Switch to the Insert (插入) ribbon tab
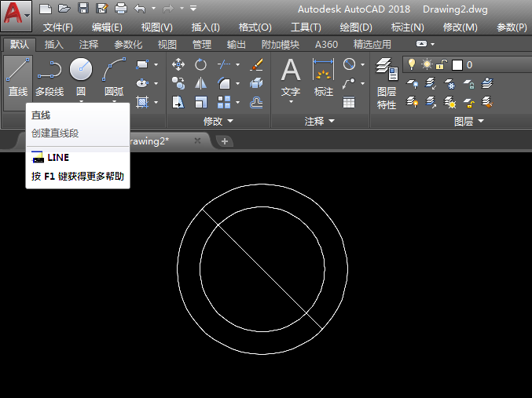The image size is (532, 398). [x=54, y=45]
